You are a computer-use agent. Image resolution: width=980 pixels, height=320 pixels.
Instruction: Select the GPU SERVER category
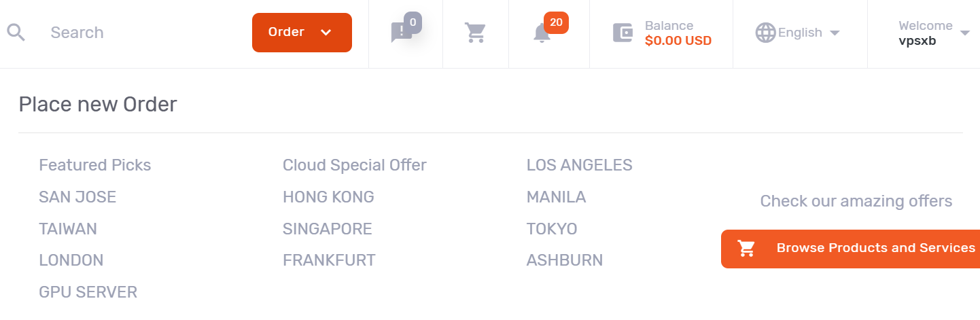coord(88,292)
